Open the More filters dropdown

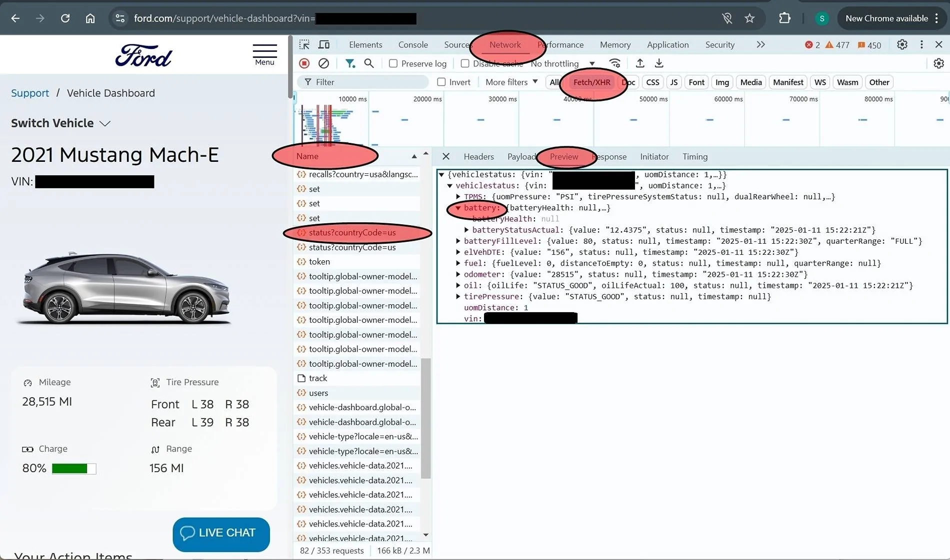(x=511, y=82)
